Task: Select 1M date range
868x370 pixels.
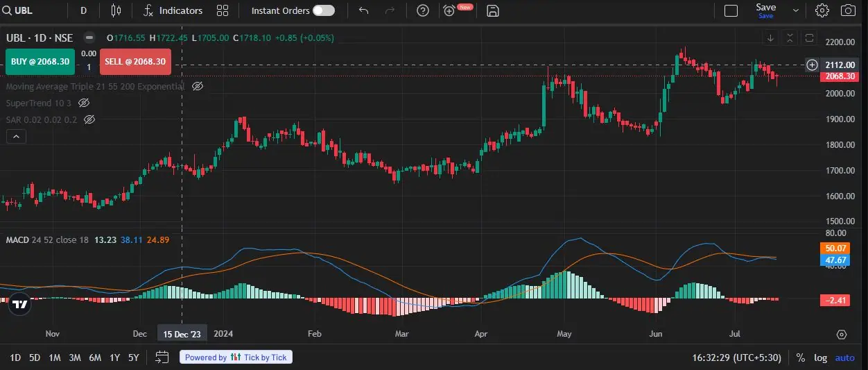Action: pyautogui.click(x=55, y=358)
